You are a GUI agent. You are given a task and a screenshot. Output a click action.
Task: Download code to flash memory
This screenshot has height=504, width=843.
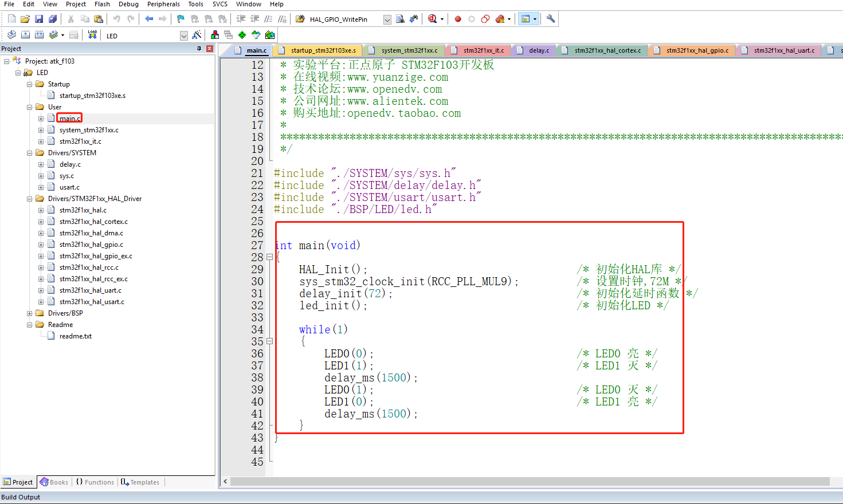pyautogui.click(x=92, y=34)
